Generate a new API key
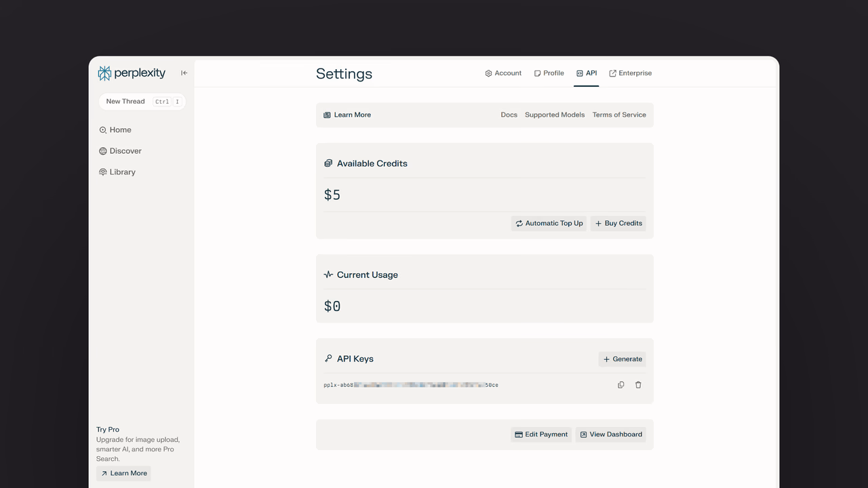Viewport: 868px width, 488px height. coord(623,359)
